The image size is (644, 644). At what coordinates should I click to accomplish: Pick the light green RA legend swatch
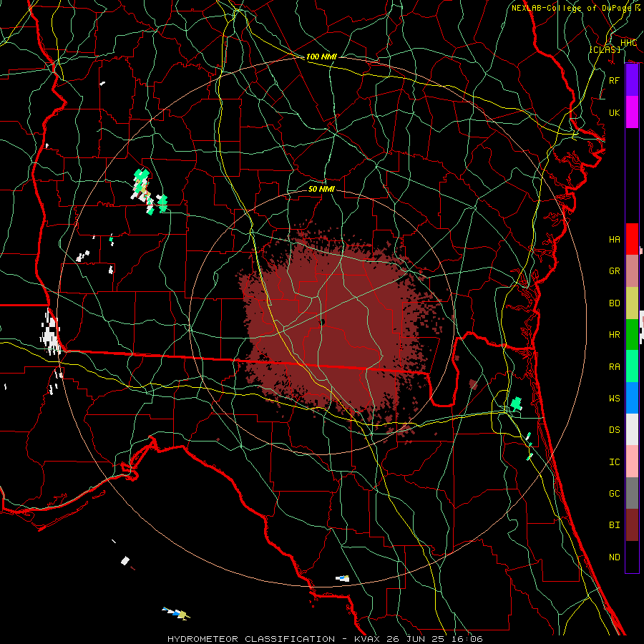click(x=632, y=366)
